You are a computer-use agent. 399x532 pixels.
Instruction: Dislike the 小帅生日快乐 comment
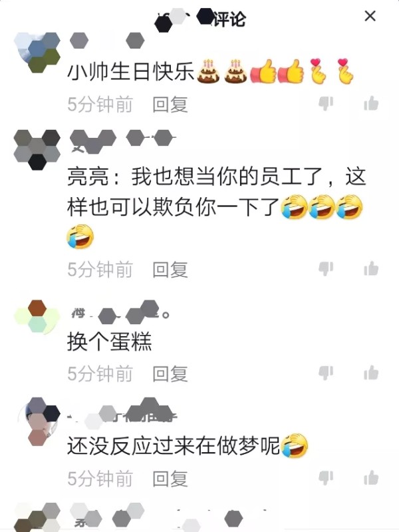click(x=326, y=103)
